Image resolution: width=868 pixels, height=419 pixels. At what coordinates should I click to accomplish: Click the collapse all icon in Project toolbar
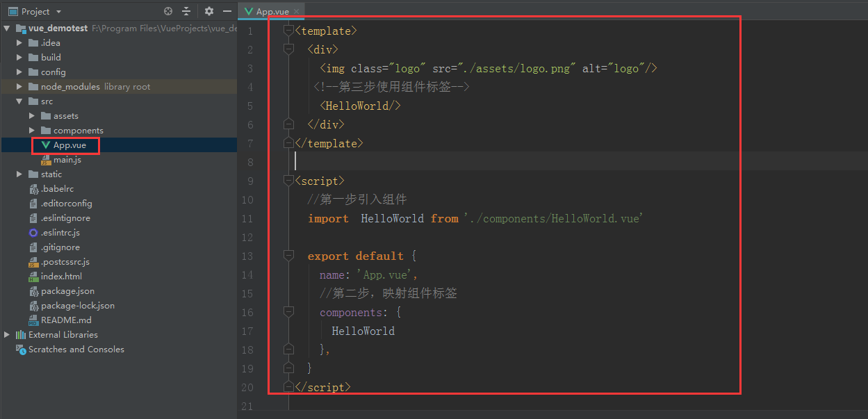coord(186,11)
